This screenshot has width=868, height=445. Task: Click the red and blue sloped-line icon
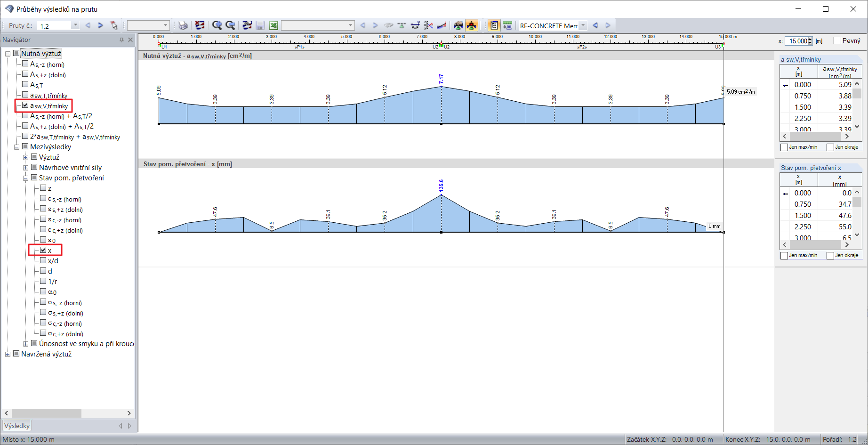click(442, 25)
